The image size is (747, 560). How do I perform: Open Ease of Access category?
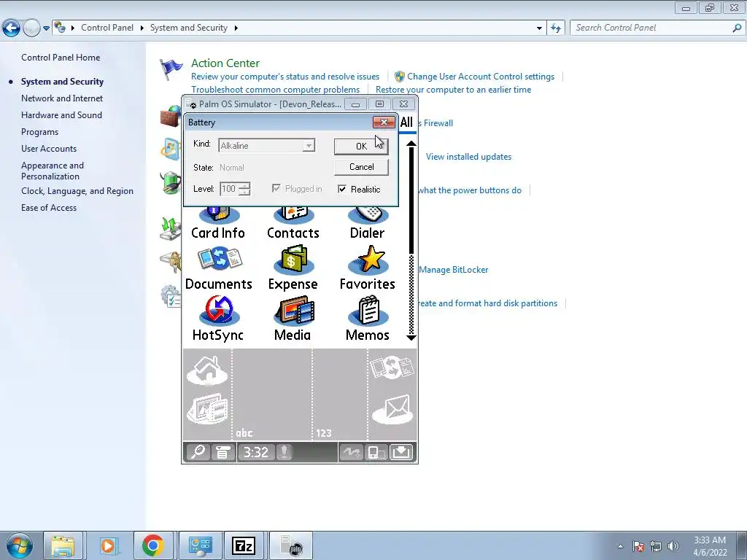click(x=49, y=208)
